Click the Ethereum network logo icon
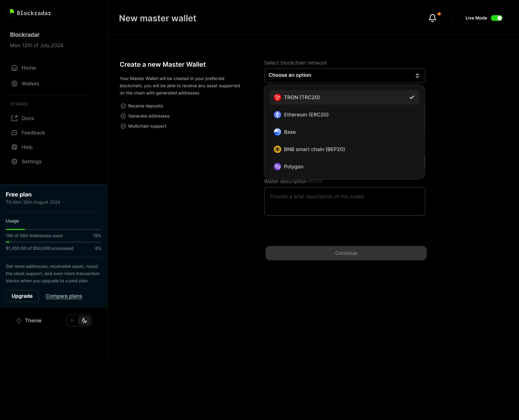 [278, 115]
